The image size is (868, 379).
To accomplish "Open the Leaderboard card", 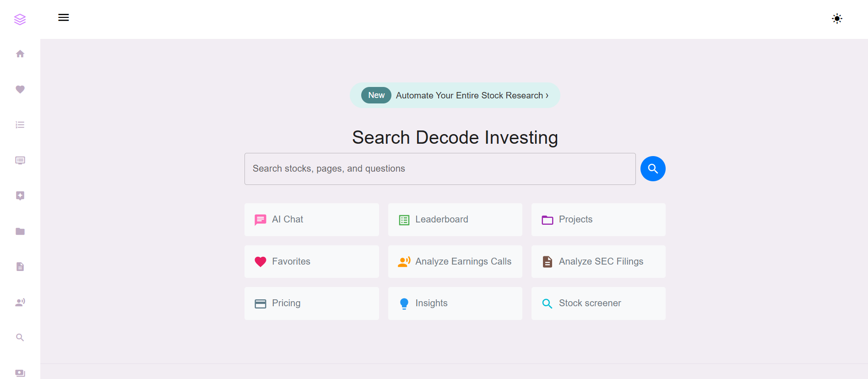I will point(455,220).
